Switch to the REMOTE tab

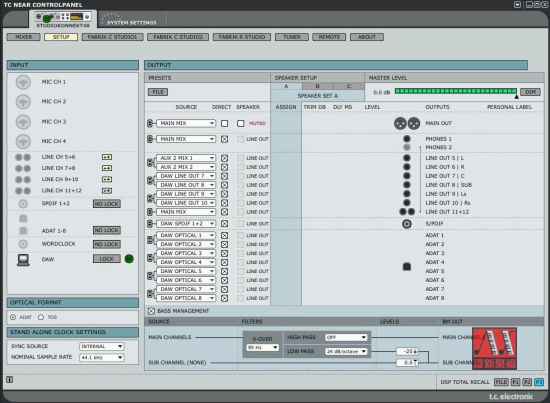(x=329, y=37)
